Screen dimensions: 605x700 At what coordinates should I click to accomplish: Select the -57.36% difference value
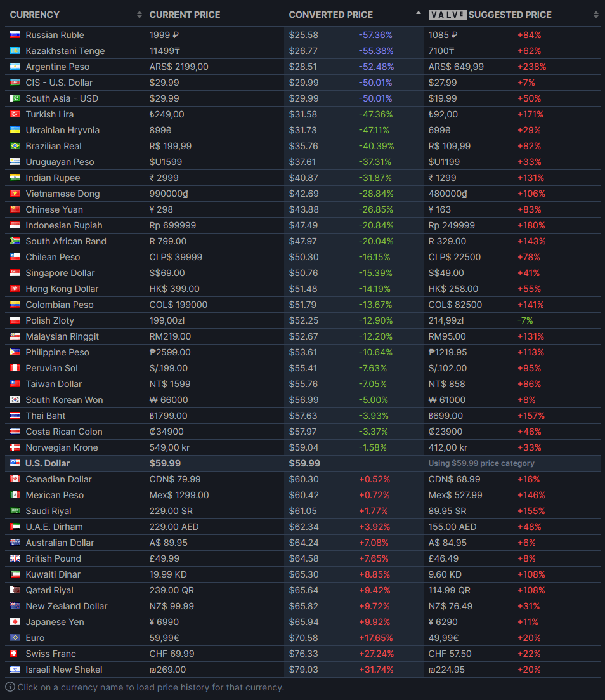coord(375,35)
